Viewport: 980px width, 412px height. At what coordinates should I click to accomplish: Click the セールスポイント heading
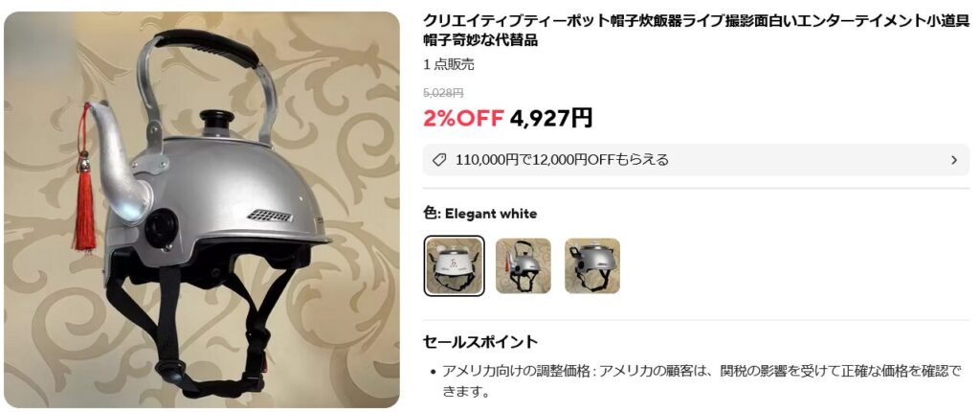tap(480, 342)
